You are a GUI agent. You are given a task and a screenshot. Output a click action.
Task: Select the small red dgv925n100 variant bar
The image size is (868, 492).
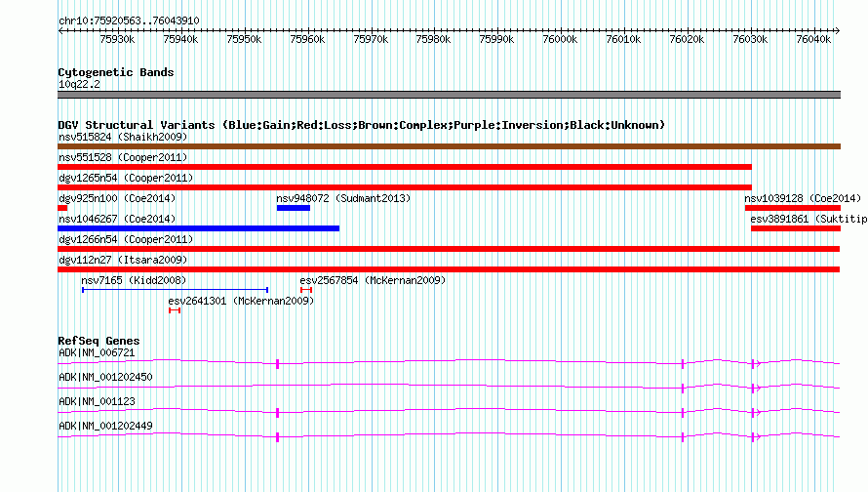pos(62,208)
